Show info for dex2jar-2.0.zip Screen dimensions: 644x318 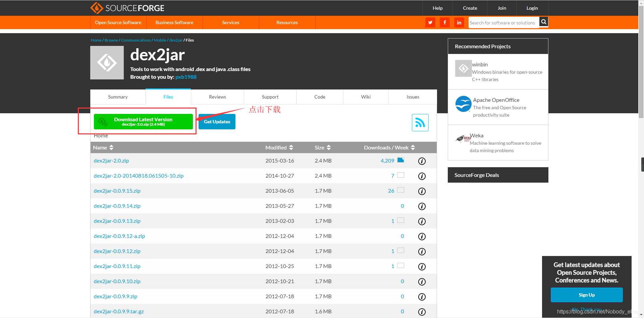pos(422,161)
